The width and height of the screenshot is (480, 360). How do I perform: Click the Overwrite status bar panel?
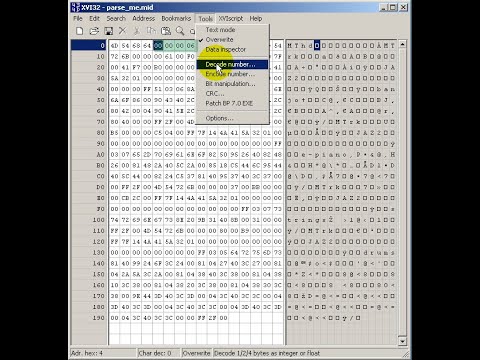[x=197, y=353]
